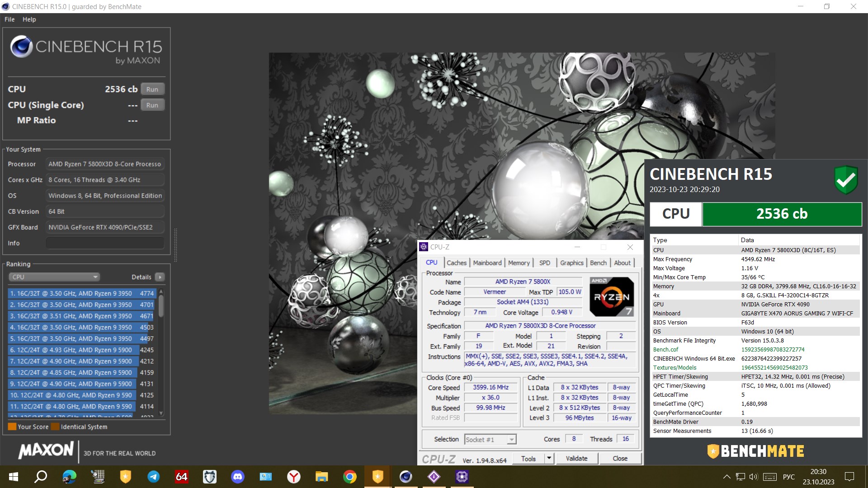Screen dimensions: 868x488
Task: Click the Cinebench R15 logo sphere icon
Action: pyautogui.click(x=21, y=46)
